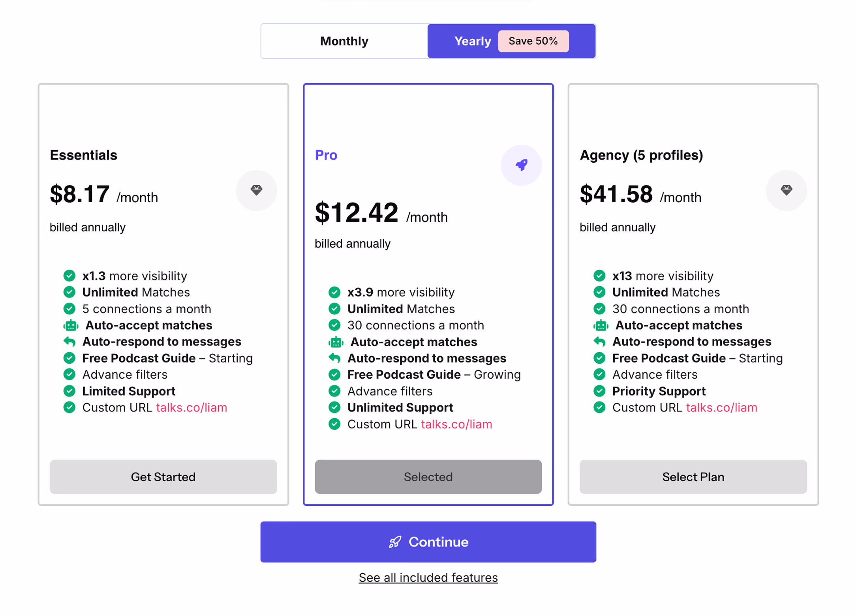Click the reply arrow icon in Essentials plan
Viewport: 856px width, 616px height.
[x=69, y=342]
